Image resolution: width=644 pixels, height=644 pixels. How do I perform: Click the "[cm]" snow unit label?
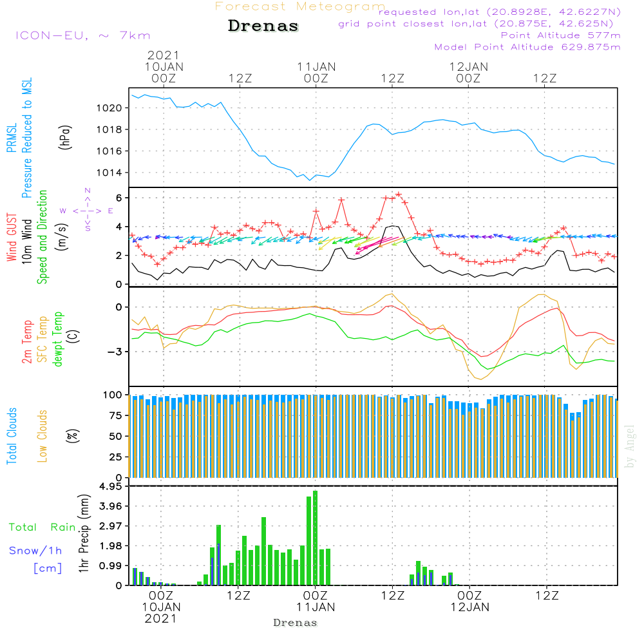click(x=48, y=569)
